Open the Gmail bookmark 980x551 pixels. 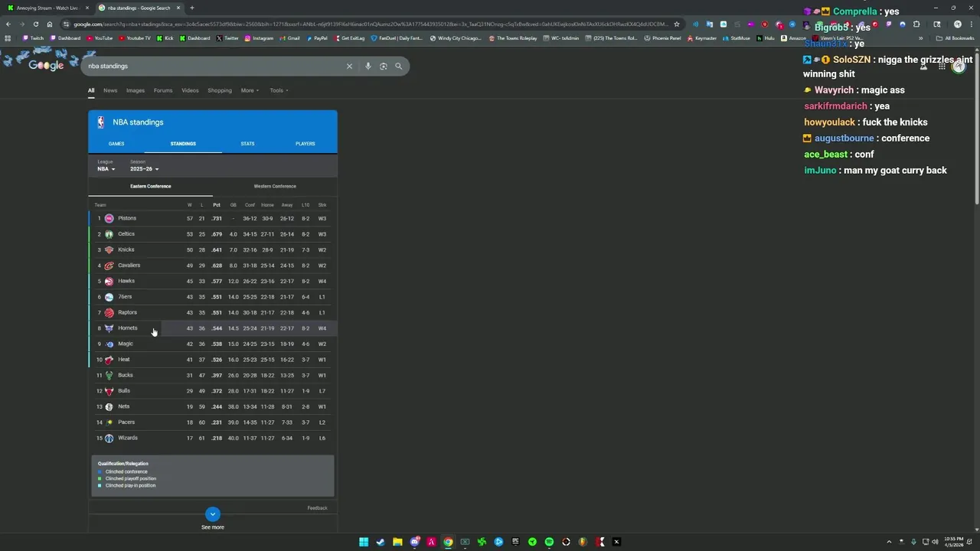click(x=289, y=38)
